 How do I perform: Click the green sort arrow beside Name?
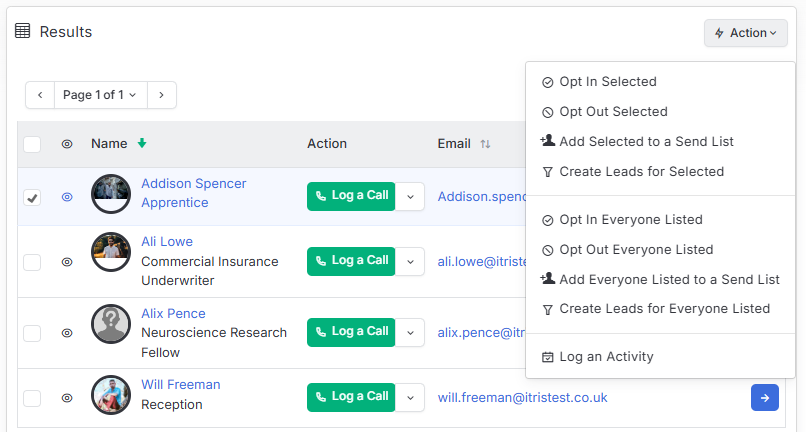[142, 143]
